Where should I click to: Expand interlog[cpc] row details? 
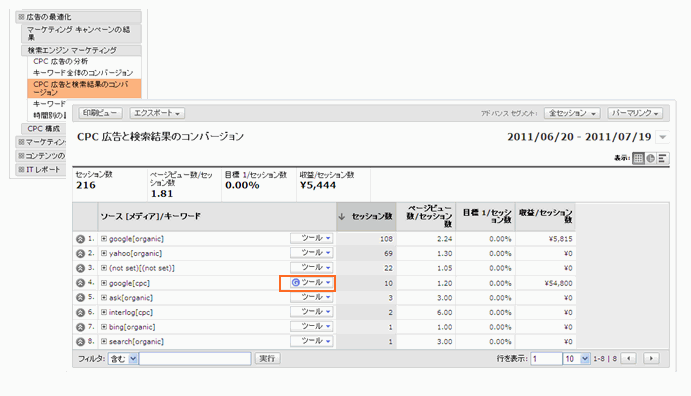click(104, 312)
